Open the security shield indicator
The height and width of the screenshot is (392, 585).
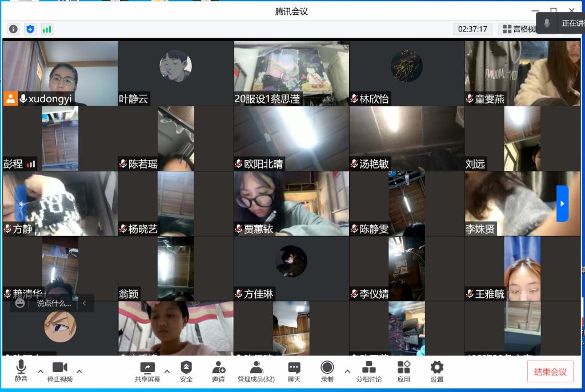30,29
